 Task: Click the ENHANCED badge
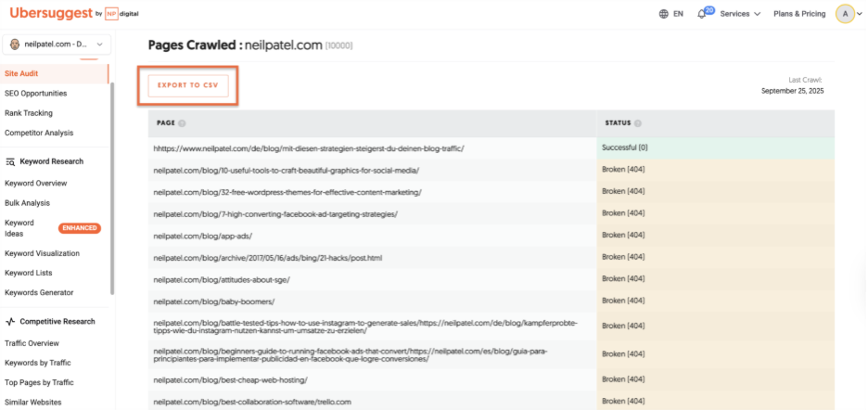(x=80, y=228)
